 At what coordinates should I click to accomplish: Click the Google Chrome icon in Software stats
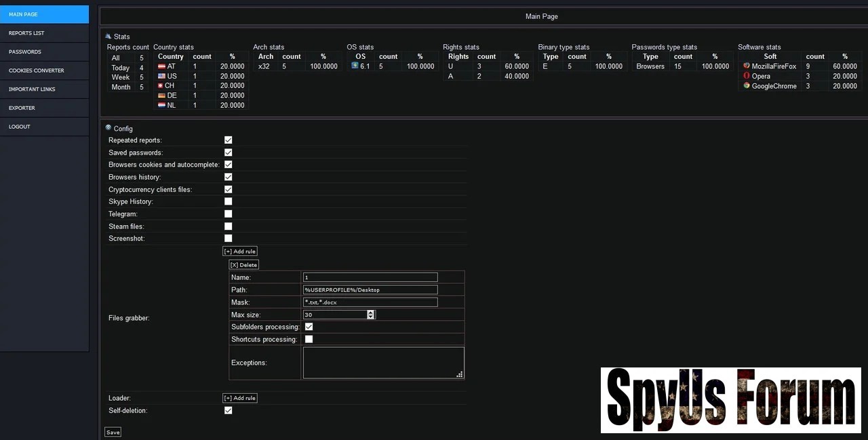tap(747, 86)
